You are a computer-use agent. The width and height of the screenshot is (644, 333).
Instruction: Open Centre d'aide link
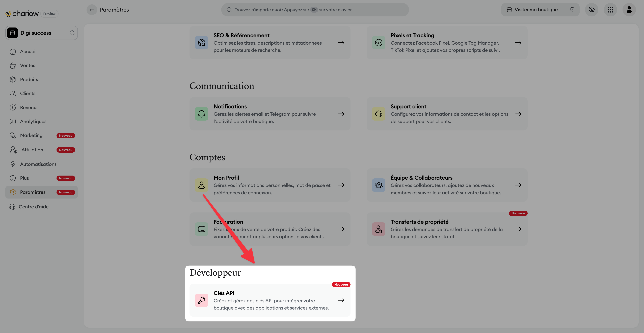(34, 207)
